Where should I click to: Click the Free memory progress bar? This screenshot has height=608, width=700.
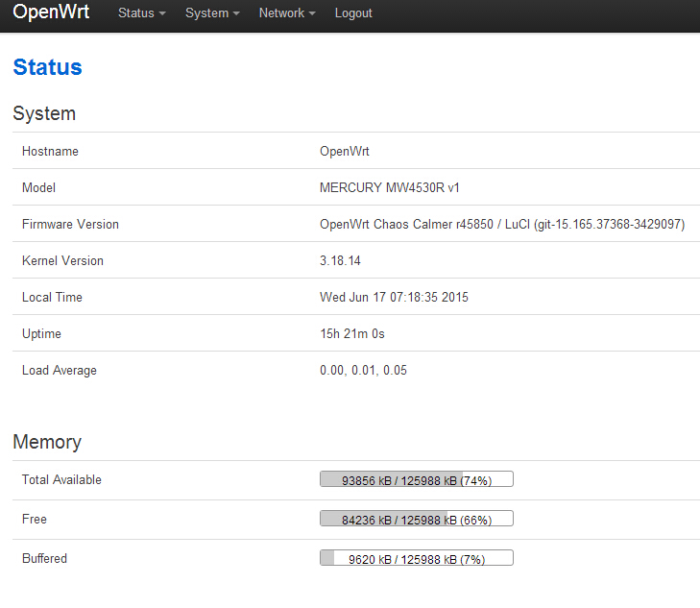tap(417, 519)
